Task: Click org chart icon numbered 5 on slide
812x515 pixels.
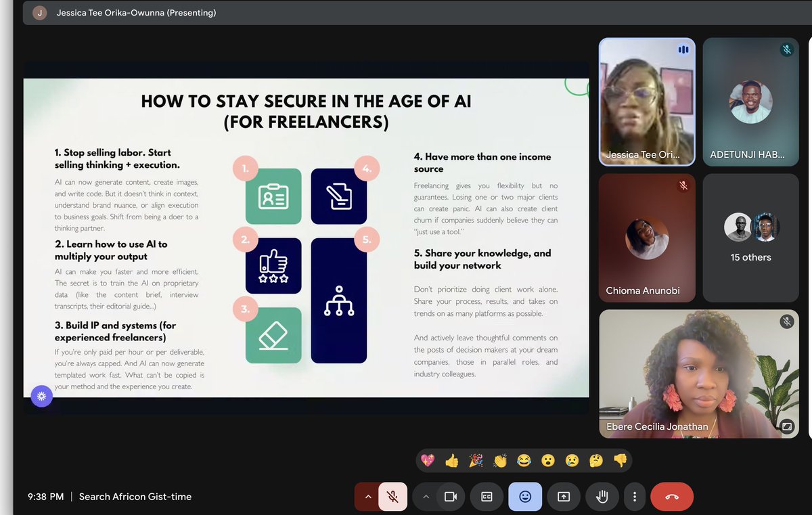Action: coord(339,300)
